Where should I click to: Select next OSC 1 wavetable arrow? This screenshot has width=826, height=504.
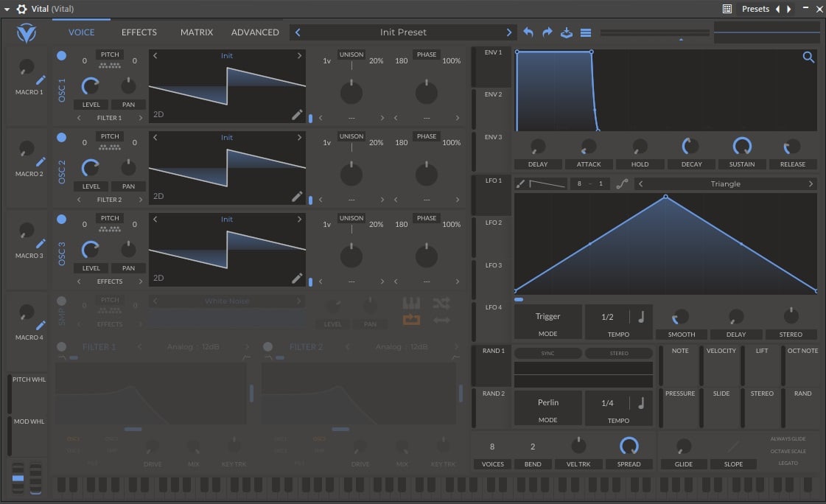(x=299, y=55)
